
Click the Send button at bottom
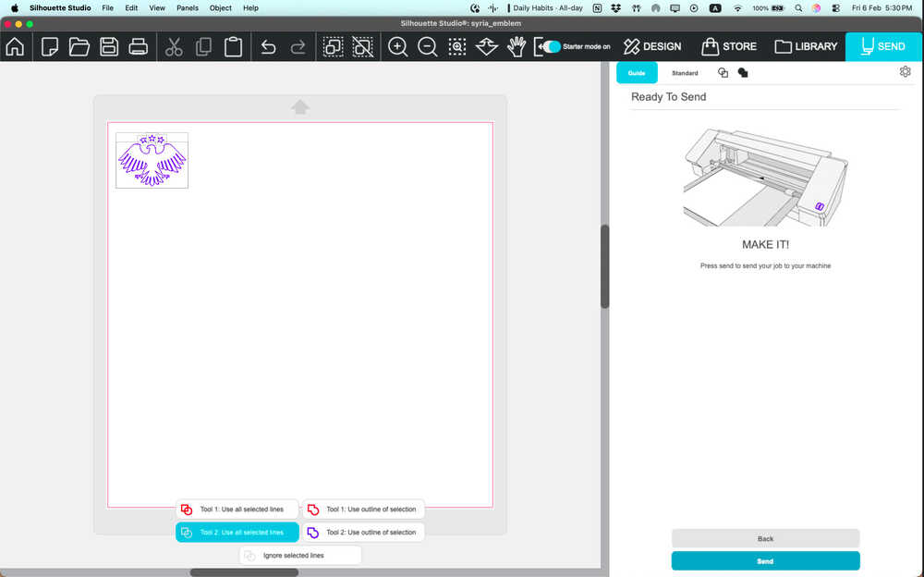point(765,561)
